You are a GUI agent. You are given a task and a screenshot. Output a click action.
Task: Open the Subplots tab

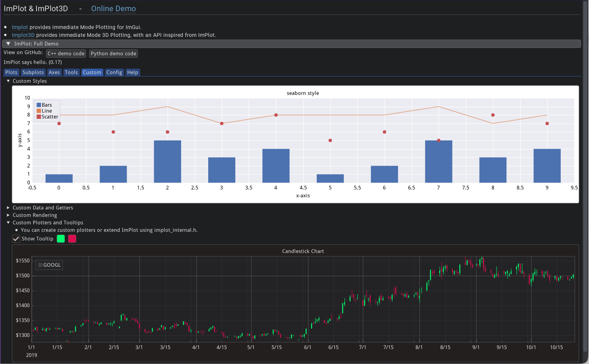(x=33, y=73)
